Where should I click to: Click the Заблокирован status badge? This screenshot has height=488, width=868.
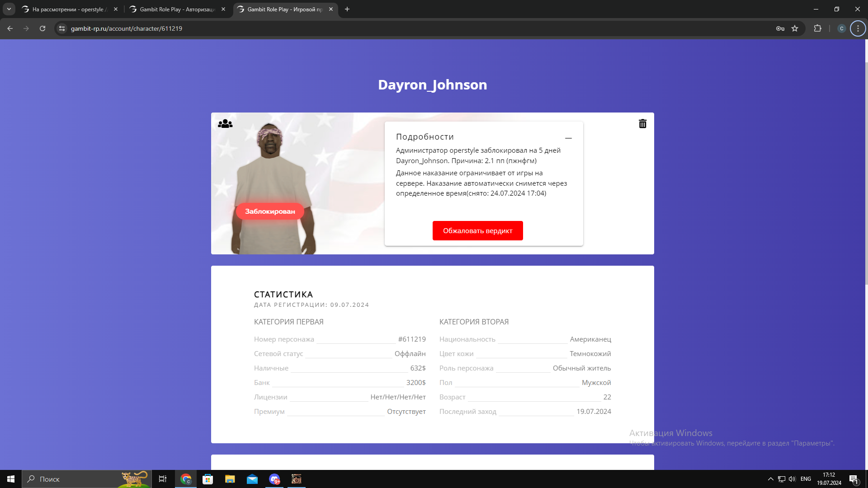click(x=270, y=211)
